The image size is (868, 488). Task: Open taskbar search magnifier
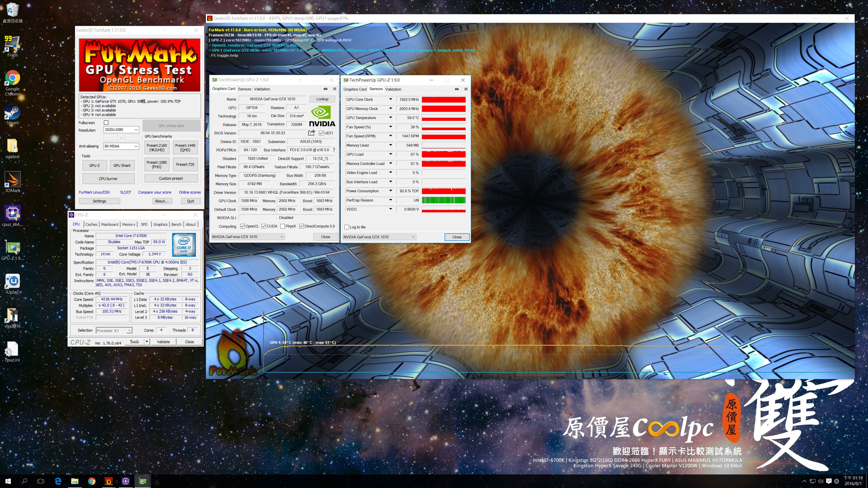tap(24, 481)
